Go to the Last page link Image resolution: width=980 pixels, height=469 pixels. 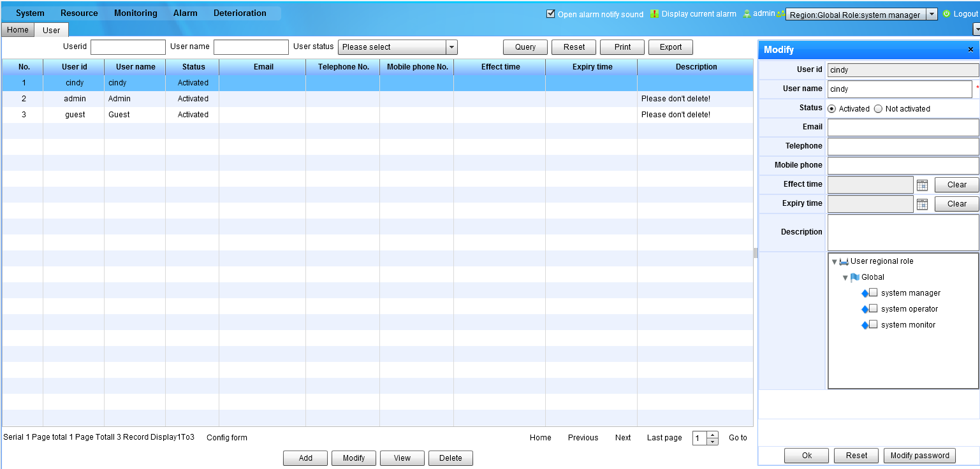pyautogui.click(x=664, y=438)
